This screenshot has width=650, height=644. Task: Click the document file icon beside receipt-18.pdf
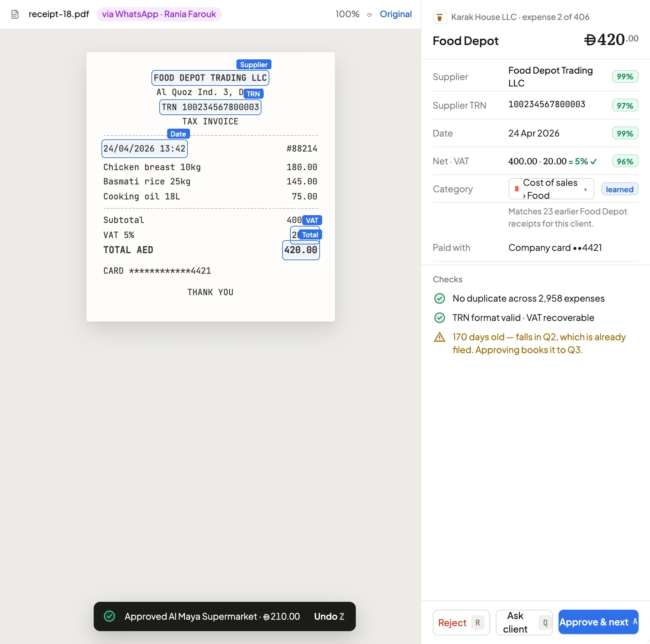coord(15,14)
